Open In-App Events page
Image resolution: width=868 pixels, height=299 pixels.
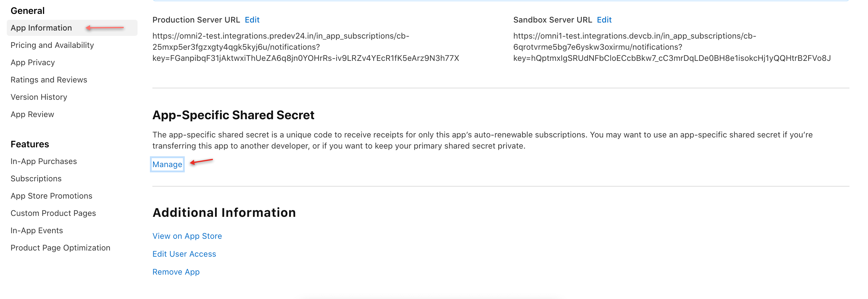pyautogui.click(x=37, y=230)
